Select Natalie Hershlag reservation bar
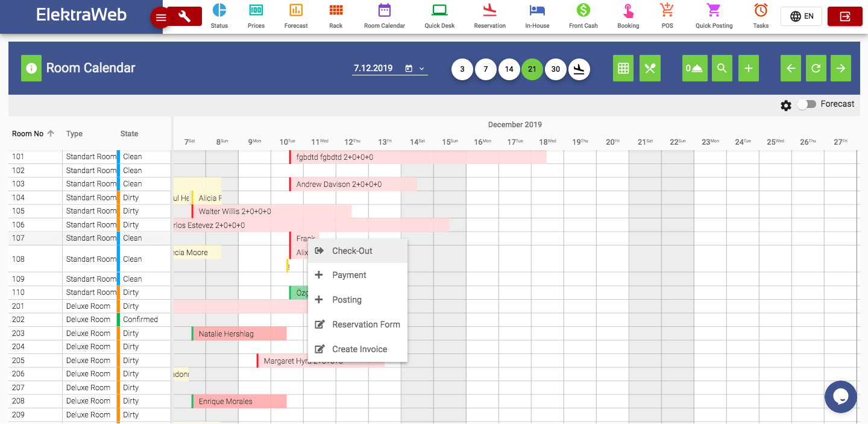The width and height of the screenshot is (868, 424). [239, 334]
